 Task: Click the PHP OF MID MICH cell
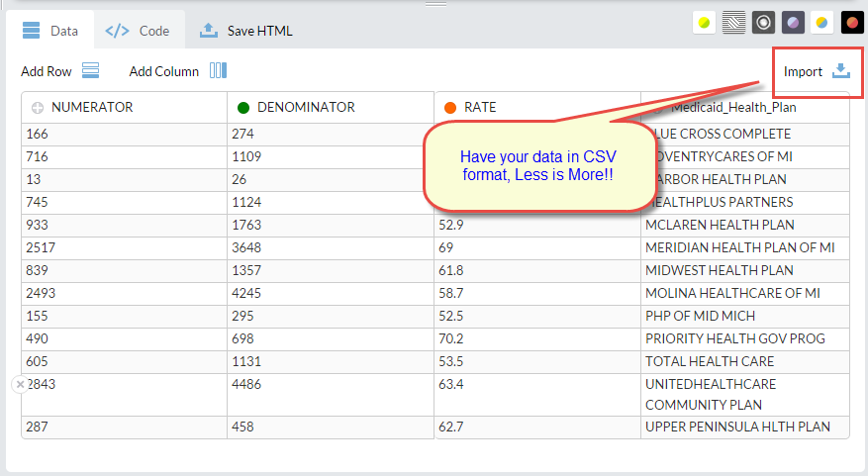pyautogui.click(x=745, y=316)
